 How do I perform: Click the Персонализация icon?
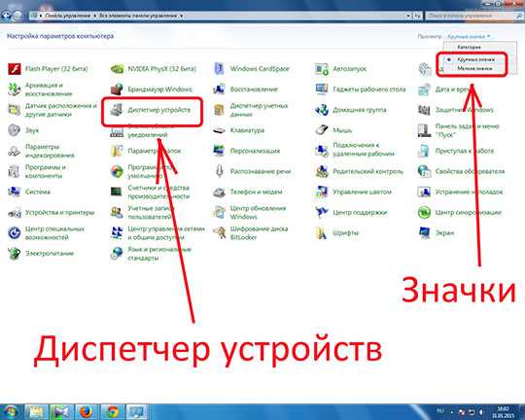point(220,151)
